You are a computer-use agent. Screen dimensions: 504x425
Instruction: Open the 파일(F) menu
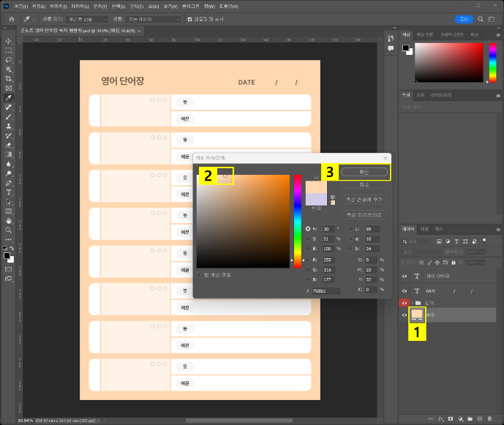tap(20, 6)
